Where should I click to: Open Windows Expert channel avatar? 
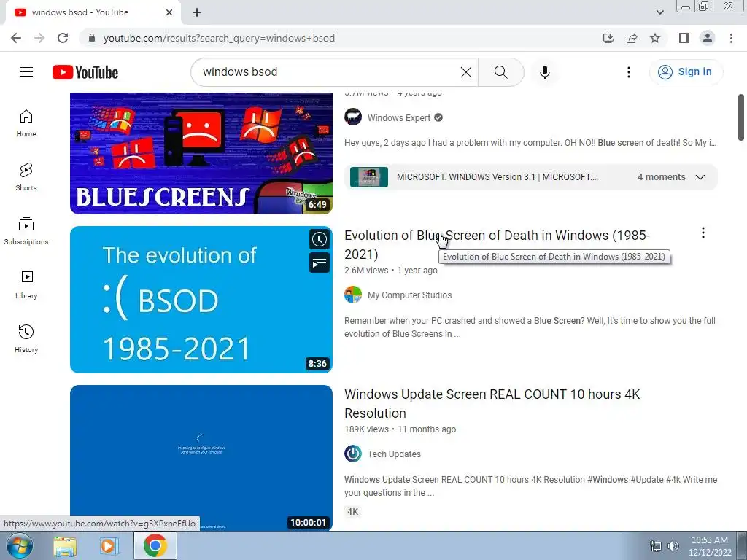tap(353, 117)
